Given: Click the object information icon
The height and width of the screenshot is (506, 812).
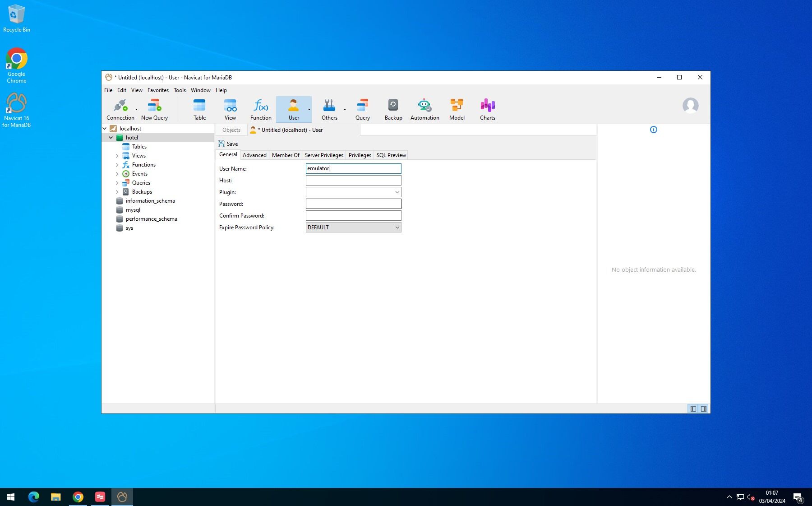Looking at the screenshot, I should [x=653, y=130].
